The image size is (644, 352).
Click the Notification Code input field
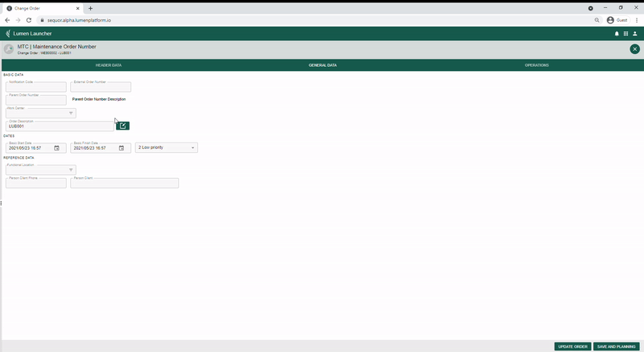pyautogui.click(x=36, y=87)
